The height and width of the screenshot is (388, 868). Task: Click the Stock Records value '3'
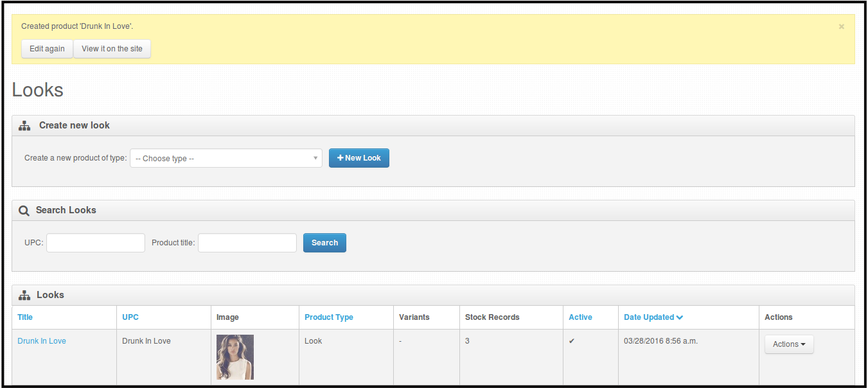[467, 341]
